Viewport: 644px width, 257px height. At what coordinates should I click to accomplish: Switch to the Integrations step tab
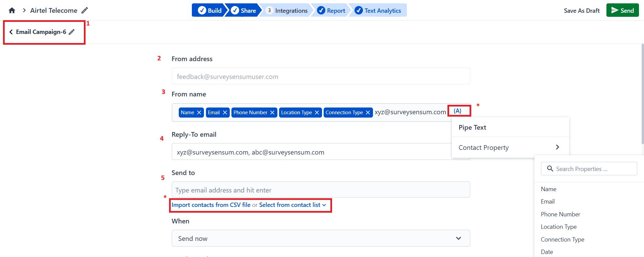click(x=287, y=10)
